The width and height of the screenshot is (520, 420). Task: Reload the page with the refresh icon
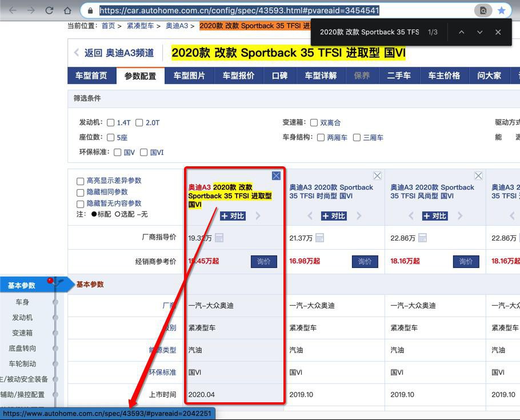tap(49, 11)
